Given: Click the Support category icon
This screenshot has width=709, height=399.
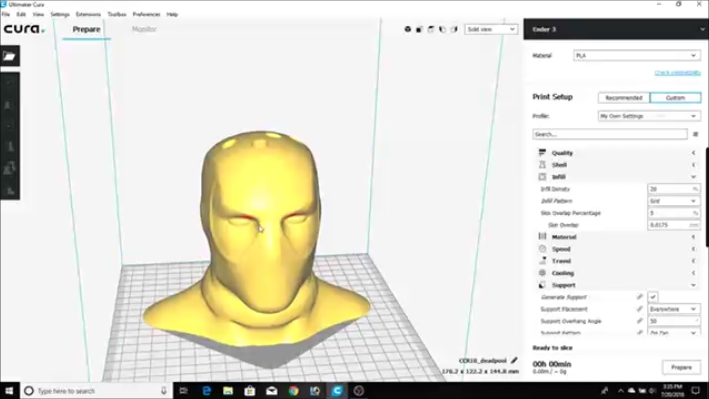Looking at the screenshot, I should coord(542,285).
